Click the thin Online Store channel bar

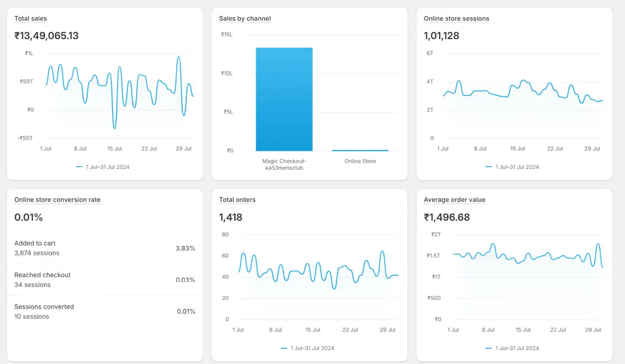click(x=360, y=150)
